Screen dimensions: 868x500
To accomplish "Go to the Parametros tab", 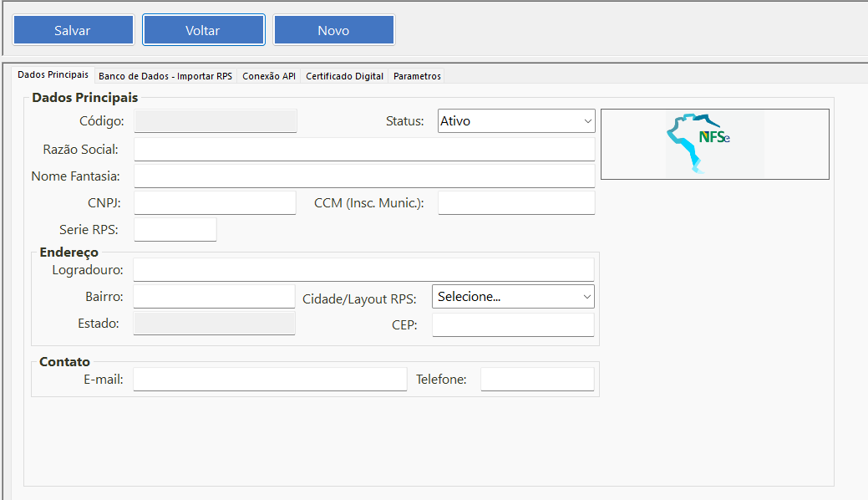I will click(417, 76).
